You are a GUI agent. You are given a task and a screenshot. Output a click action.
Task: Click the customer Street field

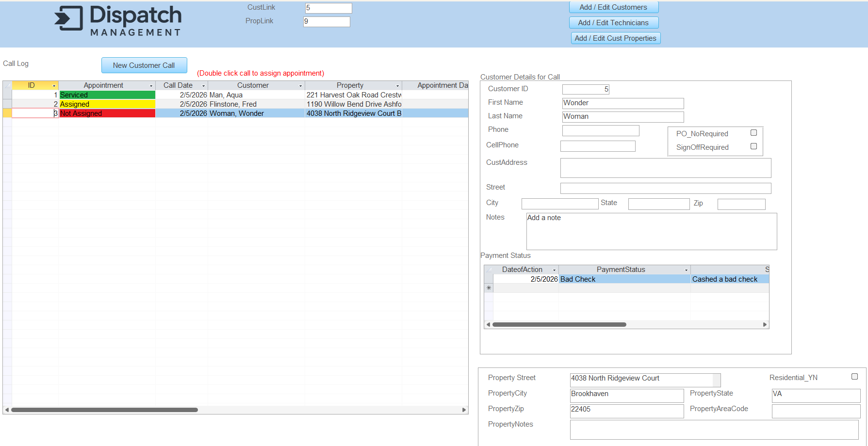(x=666, y=188)
